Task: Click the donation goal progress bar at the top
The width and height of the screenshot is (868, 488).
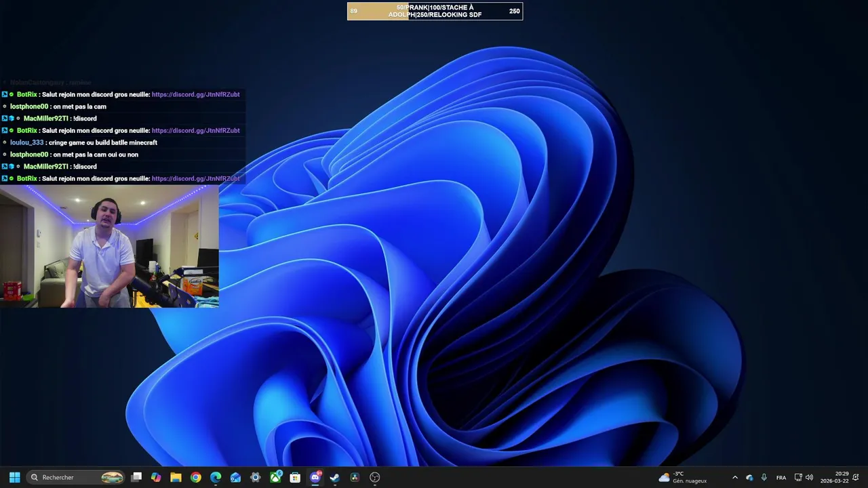Action: (435, 11)
